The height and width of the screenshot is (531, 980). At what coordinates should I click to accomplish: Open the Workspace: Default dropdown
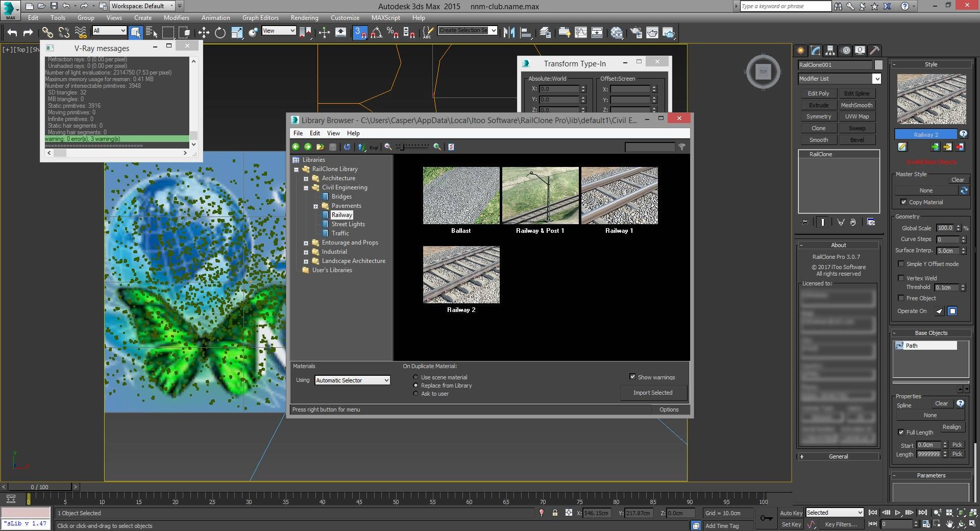click(143, 6)
